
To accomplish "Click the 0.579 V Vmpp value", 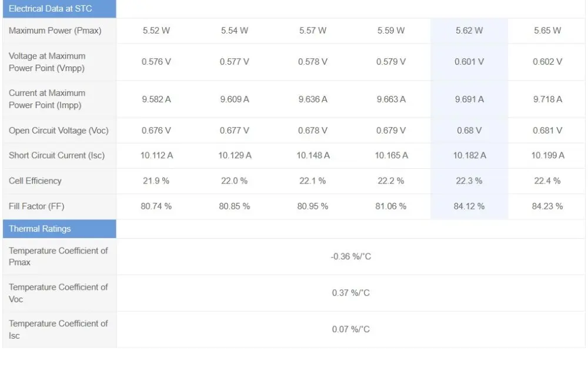I will (391, 62).
